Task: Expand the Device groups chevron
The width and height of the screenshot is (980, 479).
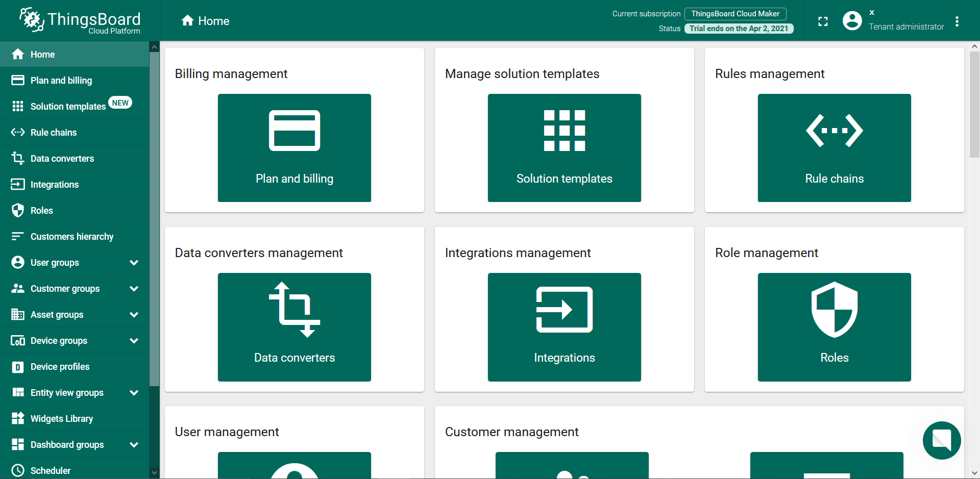Action: point(134,341)
